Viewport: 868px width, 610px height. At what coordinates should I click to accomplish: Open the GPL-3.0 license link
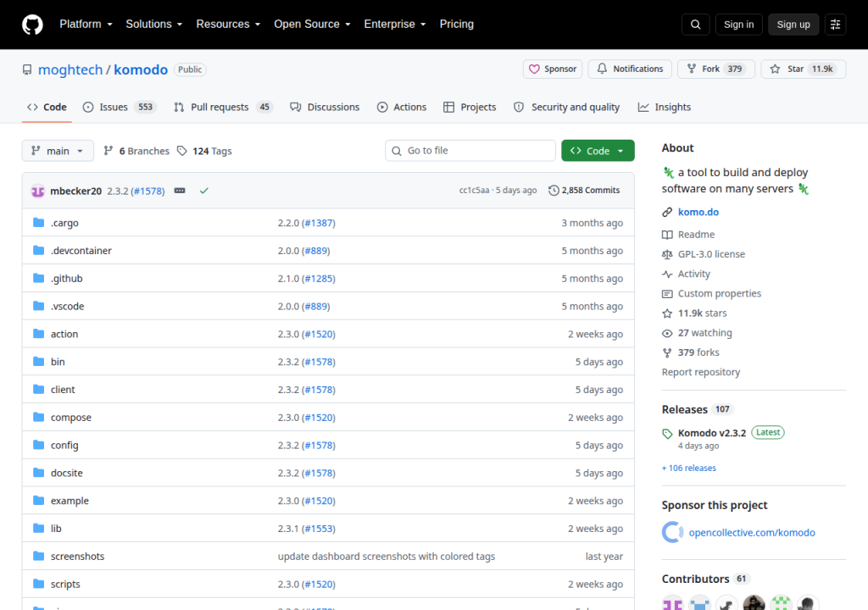pos(711,255)
